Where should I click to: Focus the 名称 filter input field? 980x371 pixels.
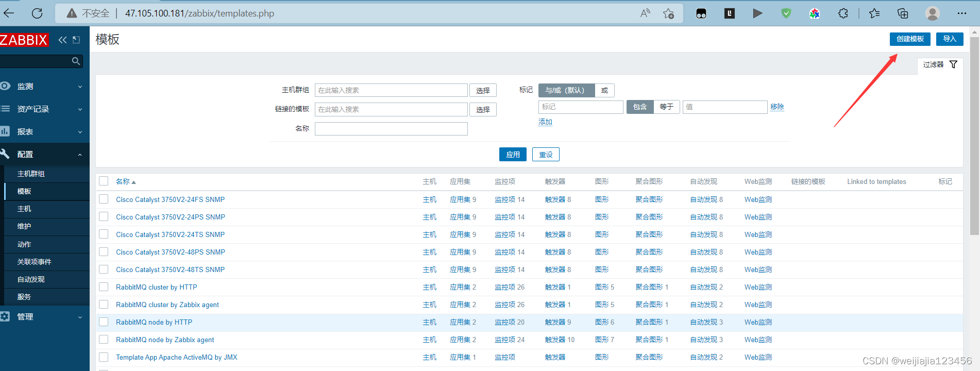click(391, 129)
